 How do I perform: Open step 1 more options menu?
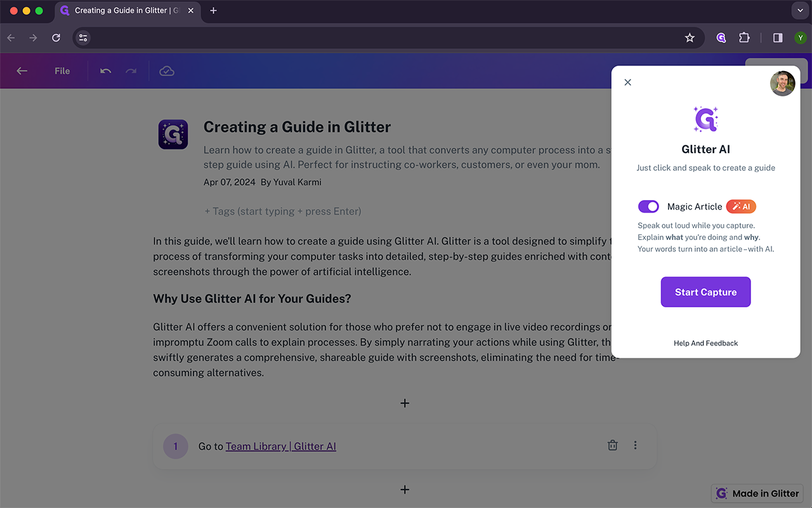(x=636, y=445)
